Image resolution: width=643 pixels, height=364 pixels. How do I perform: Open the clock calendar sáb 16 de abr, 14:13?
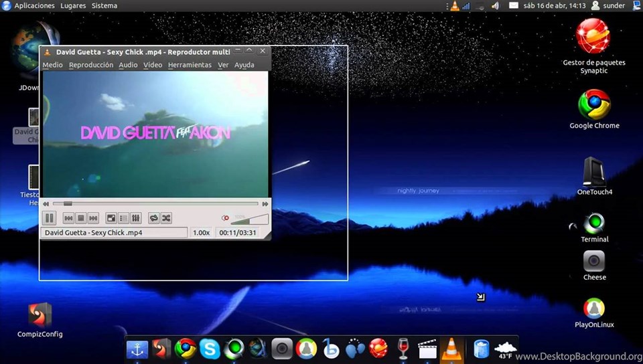point(555,6)
